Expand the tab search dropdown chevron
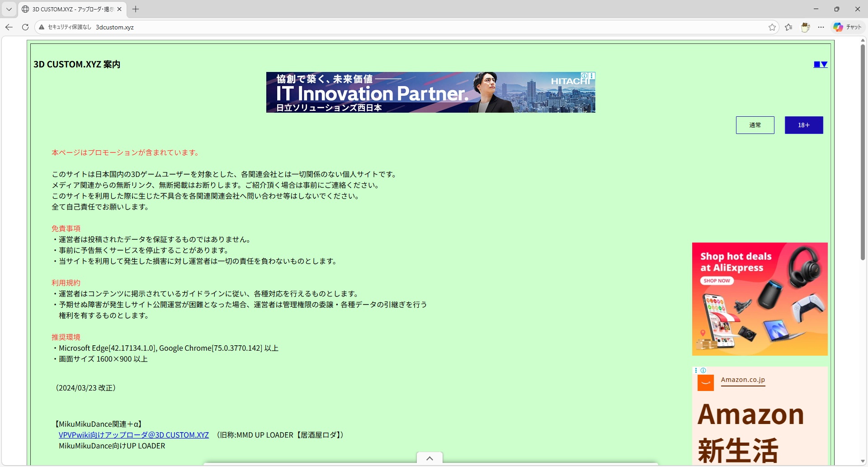 pos(9,9)
